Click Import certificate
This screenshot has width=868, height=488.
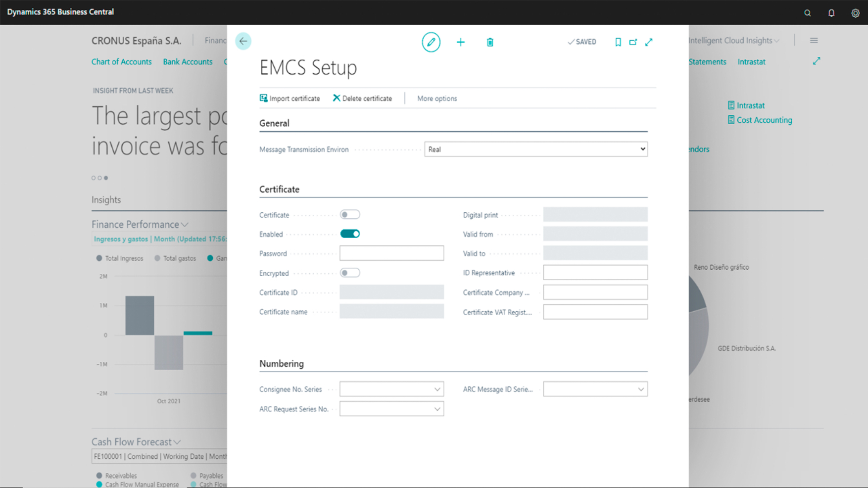pyautogui.click(x=290, y=98)
